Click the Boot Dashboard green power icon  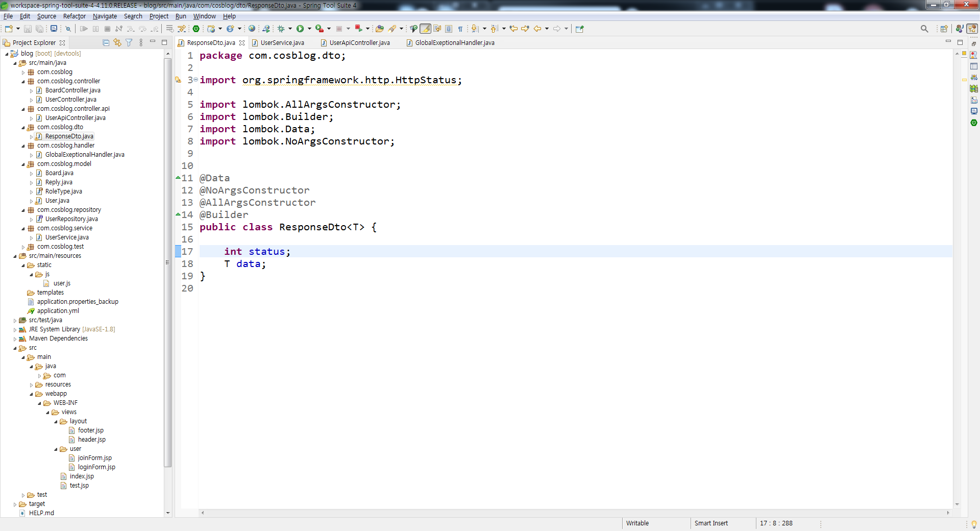pos(196,29)
